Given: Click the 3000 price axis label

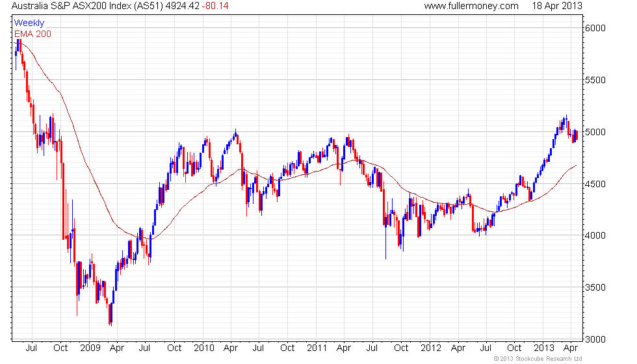Looking at the screenshot, I should (595, 339).
